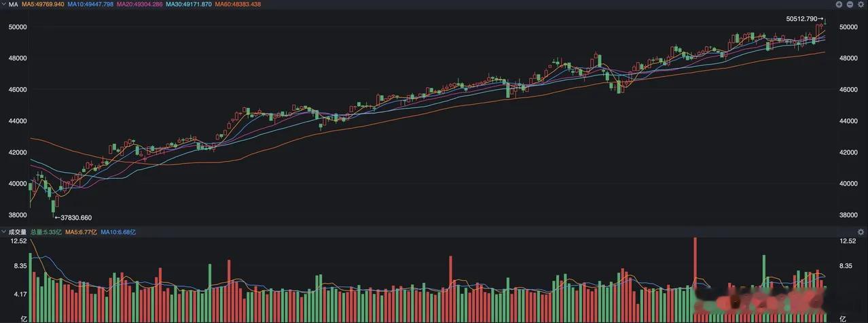Select the MA indicator label
The width and height of the screenshot is (868, 323).
(x=13, y=4)
